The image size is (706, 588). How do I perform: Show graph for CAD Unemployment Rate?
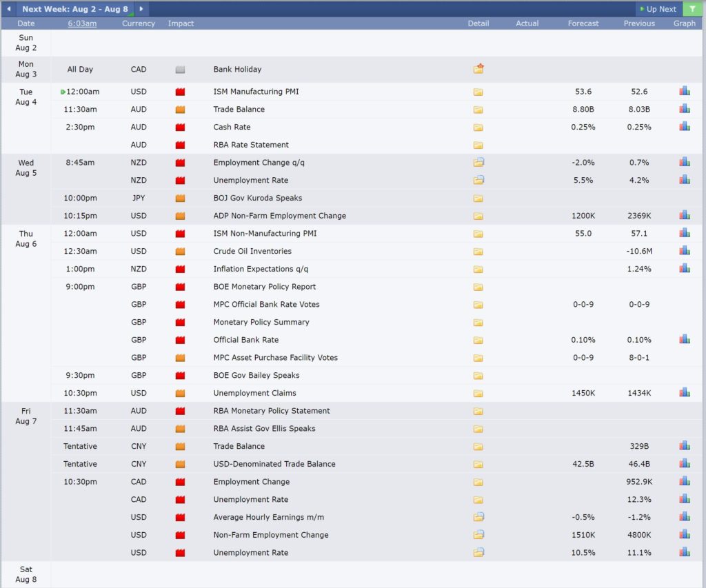(x=685, y=499)
